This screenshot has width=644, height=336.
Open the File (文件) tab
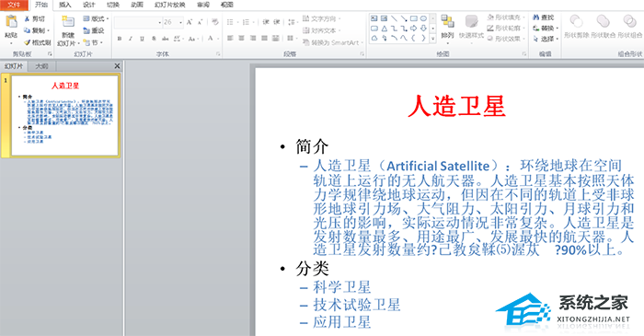[15, 5]
